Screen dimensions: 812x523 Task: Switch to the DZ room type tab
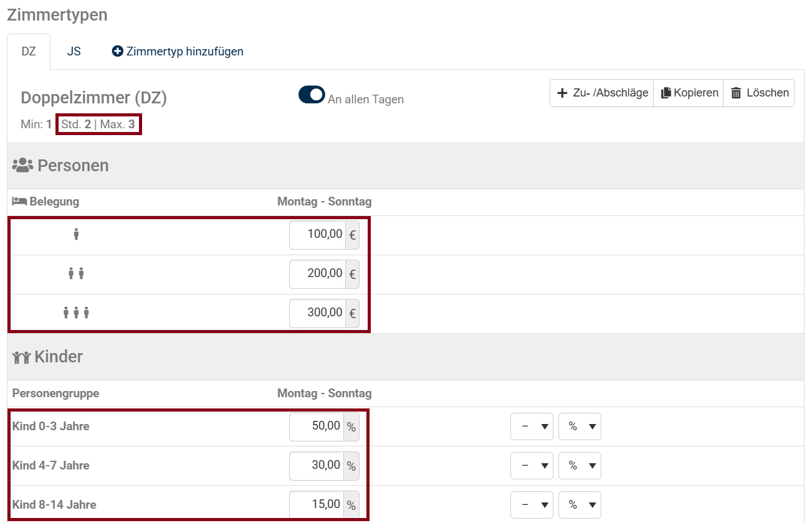coord(29,52)
